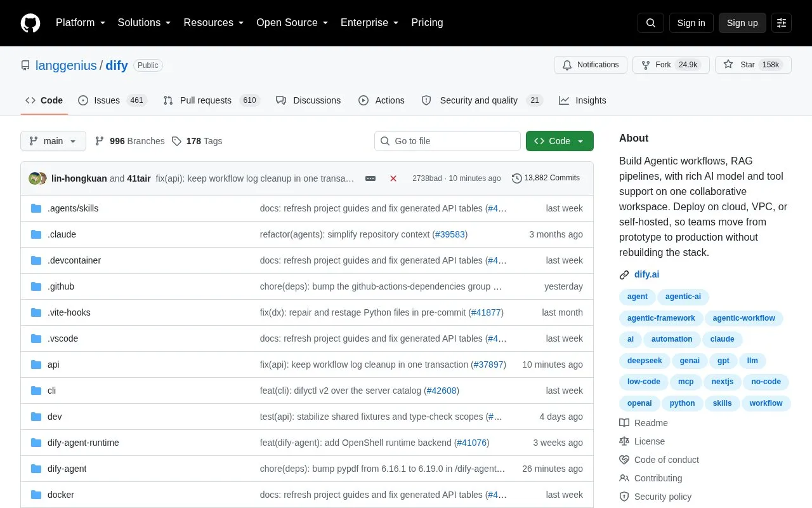Image resolution: width=812 pixels, height=508 pixels.
Task: Fork the dify repository
Action: point(671,65)
